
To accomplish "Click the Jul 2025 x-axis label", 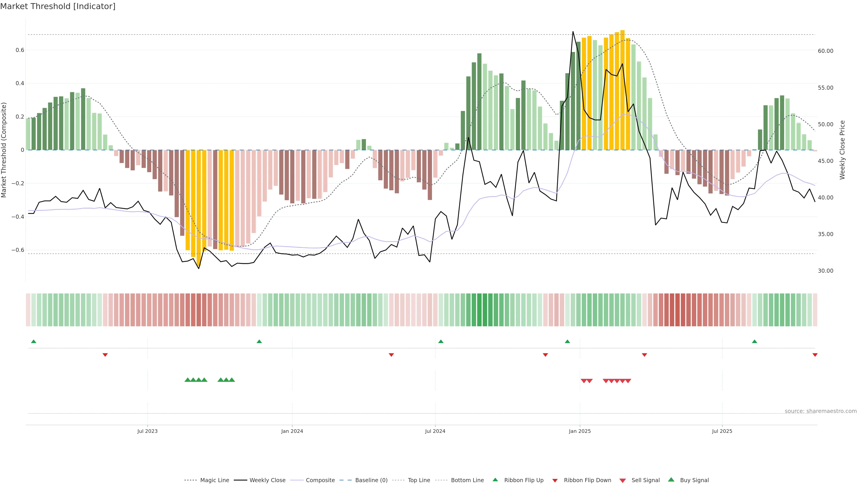I will [x=722, y=431].
